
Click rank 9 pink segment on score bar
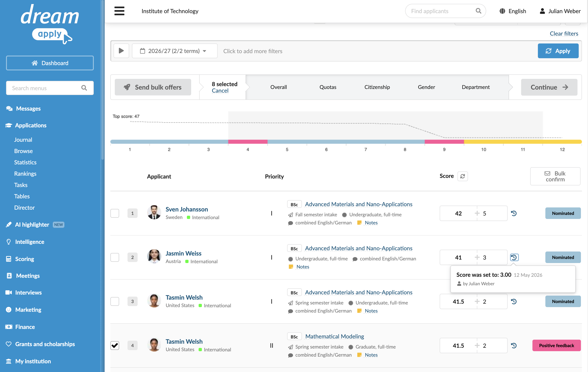(x=444, y=142)
